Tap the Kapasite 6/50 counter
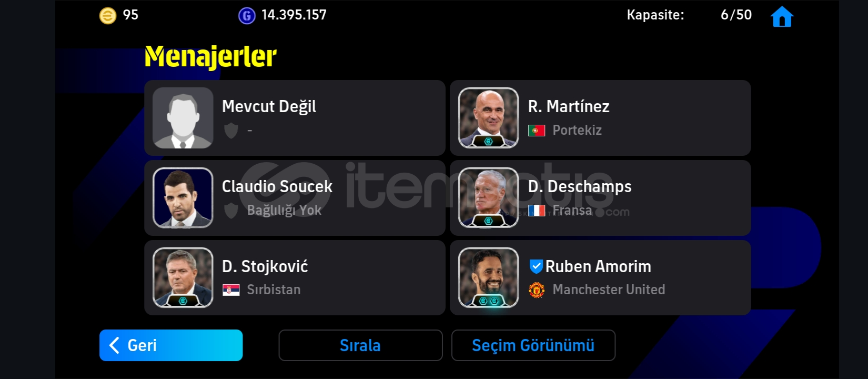868x379 pixels. click(689, 15)
